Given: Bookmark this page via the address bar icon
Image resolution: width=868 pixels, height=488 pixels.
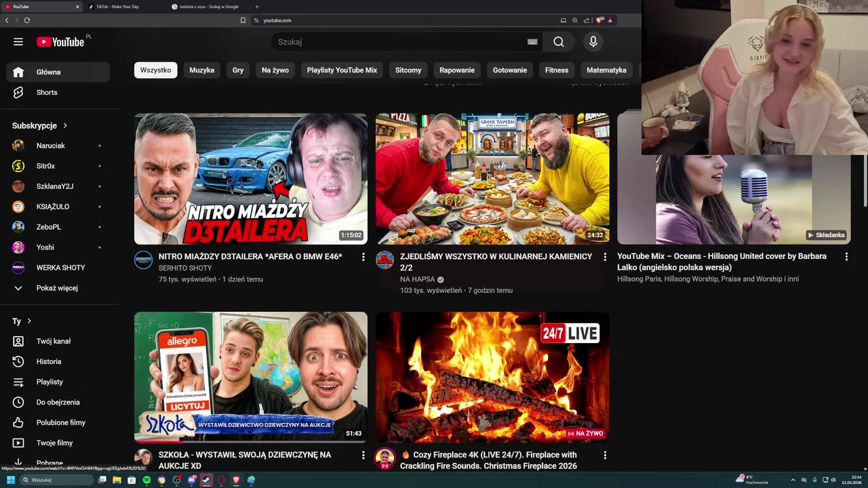Looking at the screenshot, I should pyautogui.click(x=243, y=20).
